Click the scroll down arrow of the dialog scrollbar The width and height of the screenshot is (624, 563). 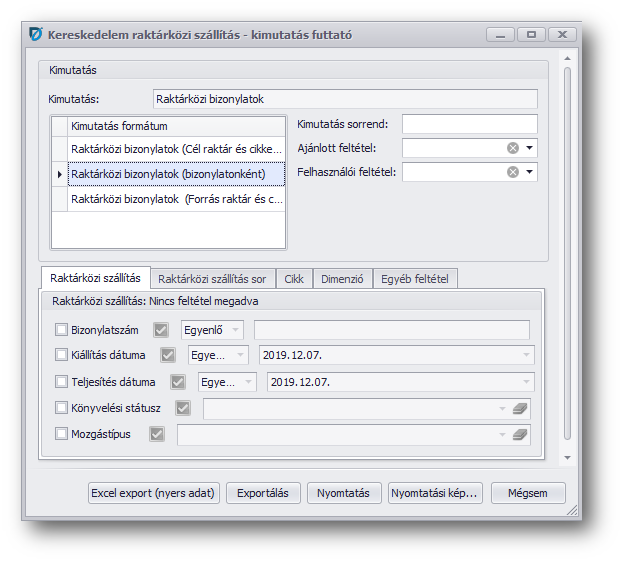(x=567, y=458)
